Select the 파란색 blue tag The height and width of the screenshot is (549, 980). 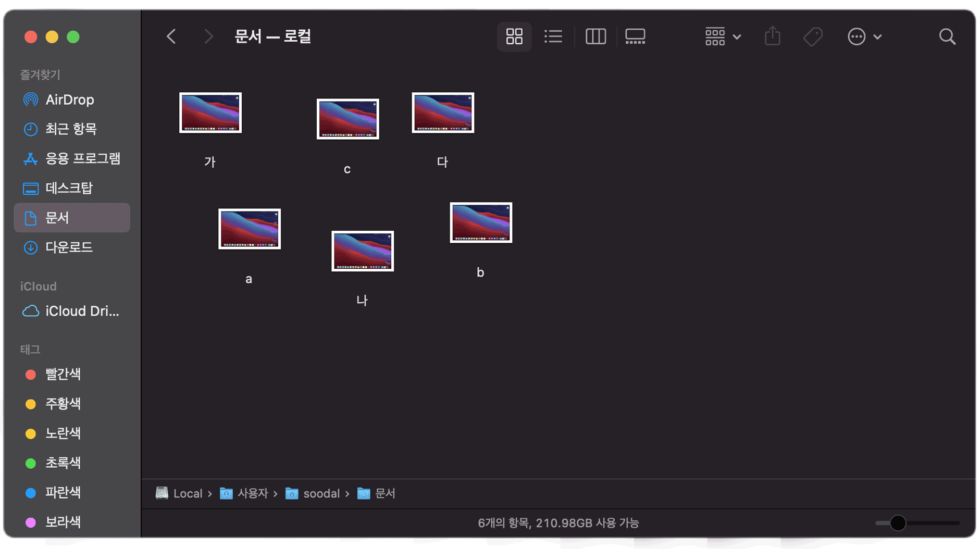[x=72, y=492]
